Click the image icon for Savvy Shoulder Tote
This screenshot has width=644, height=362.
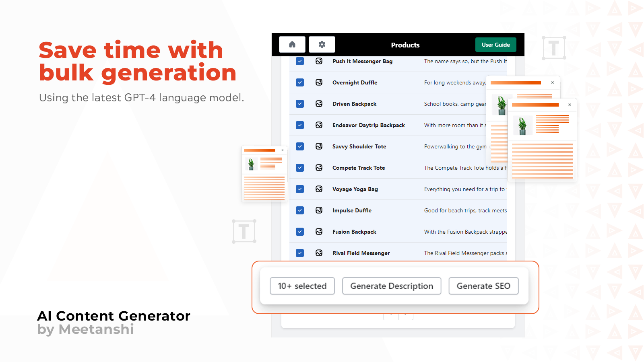(x=319, y=146)
